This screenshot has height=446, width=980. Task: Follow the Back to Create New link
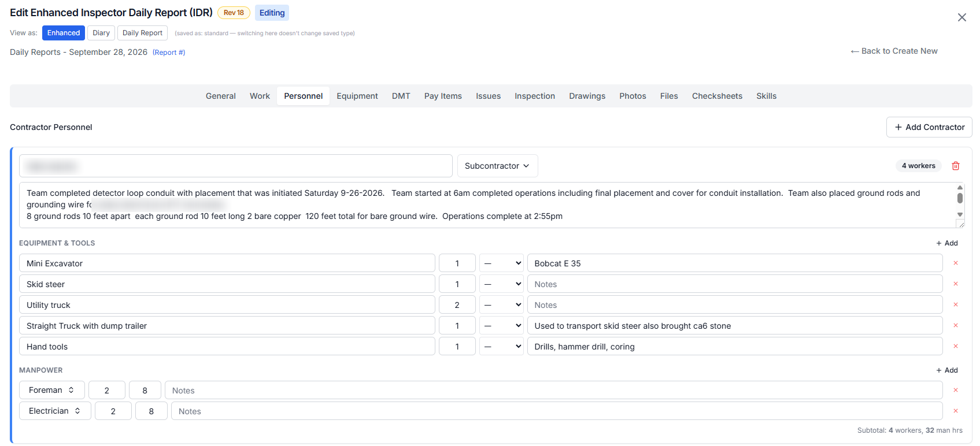(894, 51)
